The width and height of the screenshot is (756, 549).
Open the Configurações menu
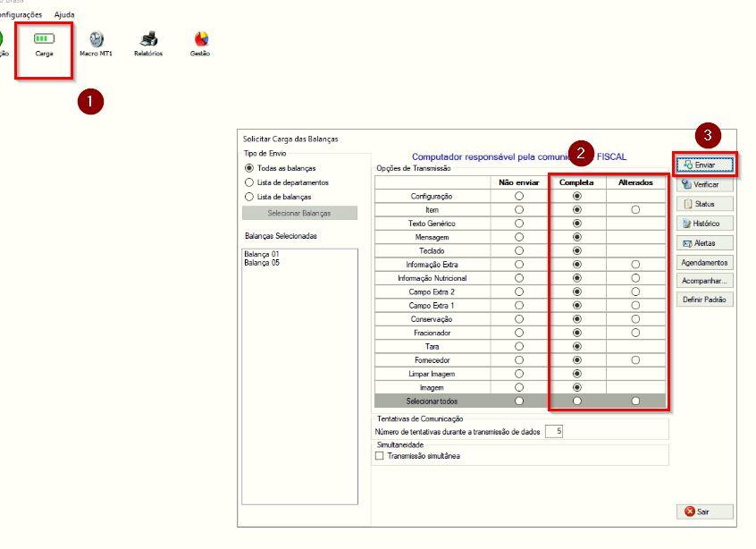(21, 15)
